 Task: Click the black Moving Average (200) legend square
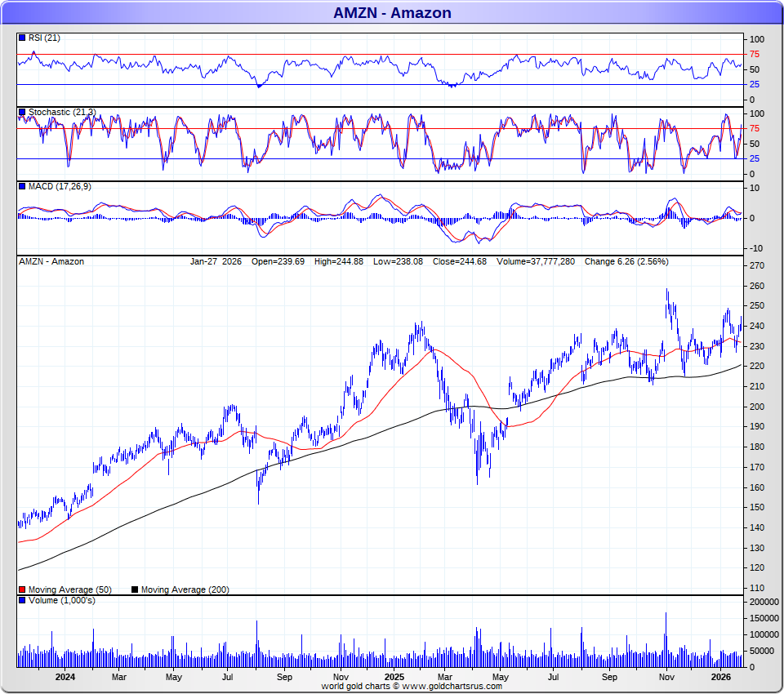[x=135, y=589]
